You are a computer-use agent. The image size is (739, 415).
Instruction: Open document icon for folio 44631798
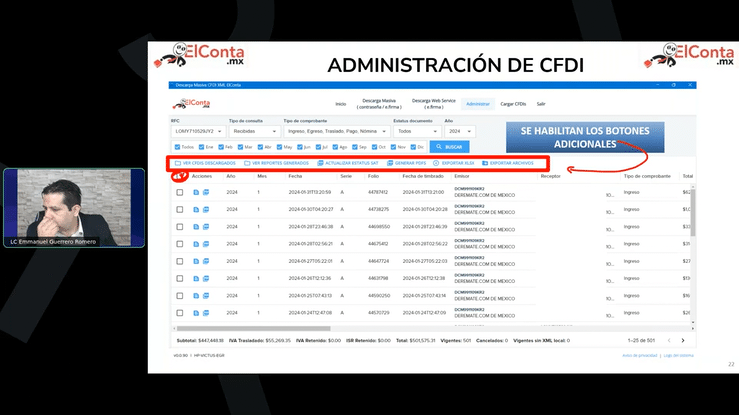point(196,278)
